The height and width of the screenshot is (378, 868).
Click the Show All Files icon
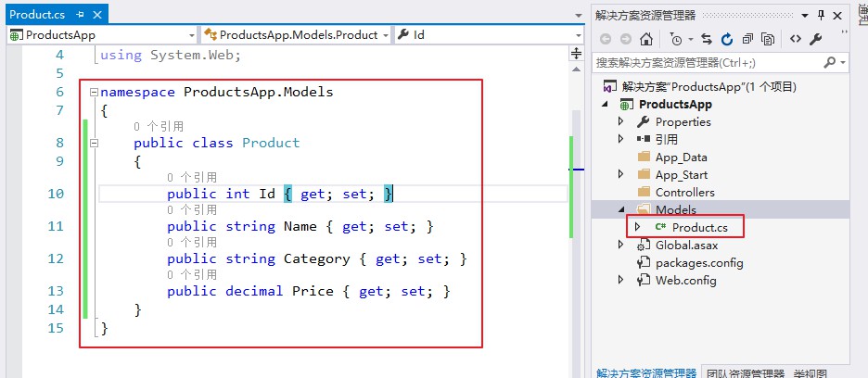coord(769,39)
